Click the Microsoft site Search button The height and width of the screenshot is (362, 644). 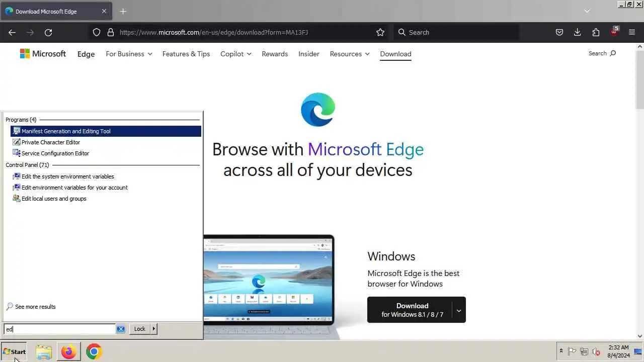point(602,53)
